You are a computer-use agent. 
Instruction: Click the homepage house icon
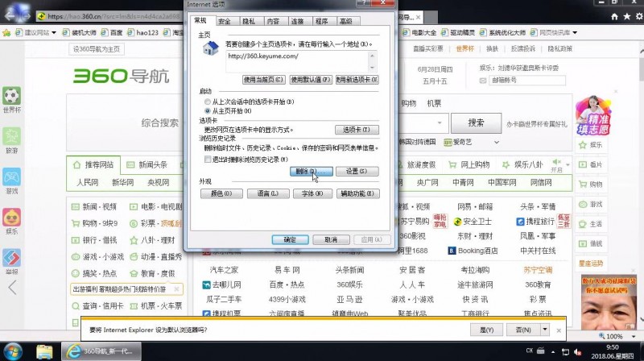tap(211, 48)
